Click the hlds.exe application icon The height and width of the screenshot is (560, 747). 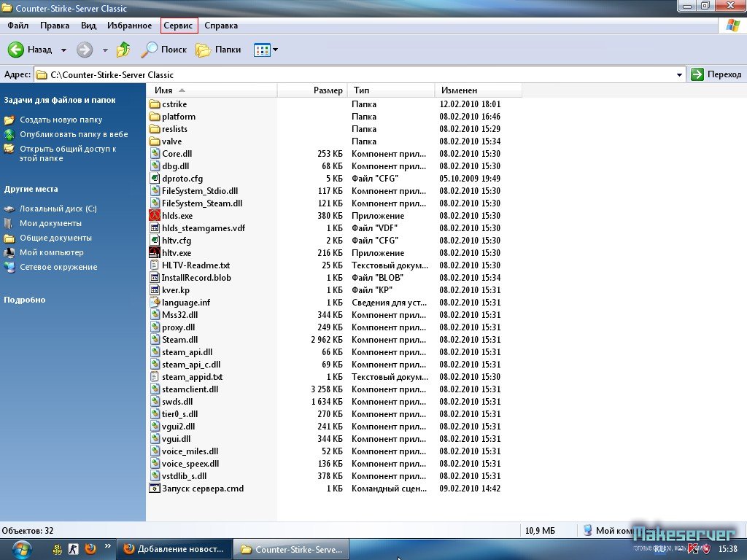(x=155, y=216)
